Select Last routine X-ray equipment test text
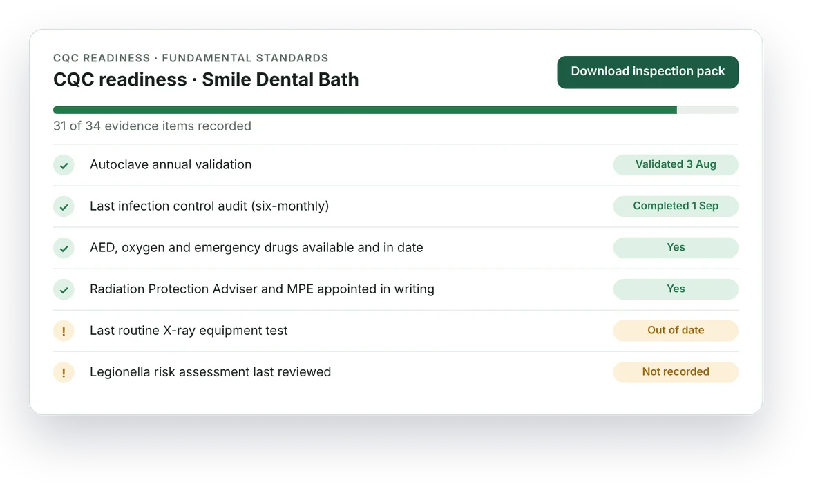 (x=189, y=330)
